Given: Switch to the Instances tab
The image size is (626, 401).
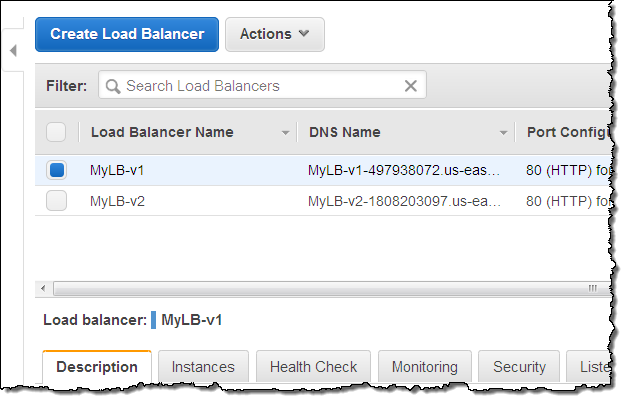Looking at the screenshot, I should (203, 367).
